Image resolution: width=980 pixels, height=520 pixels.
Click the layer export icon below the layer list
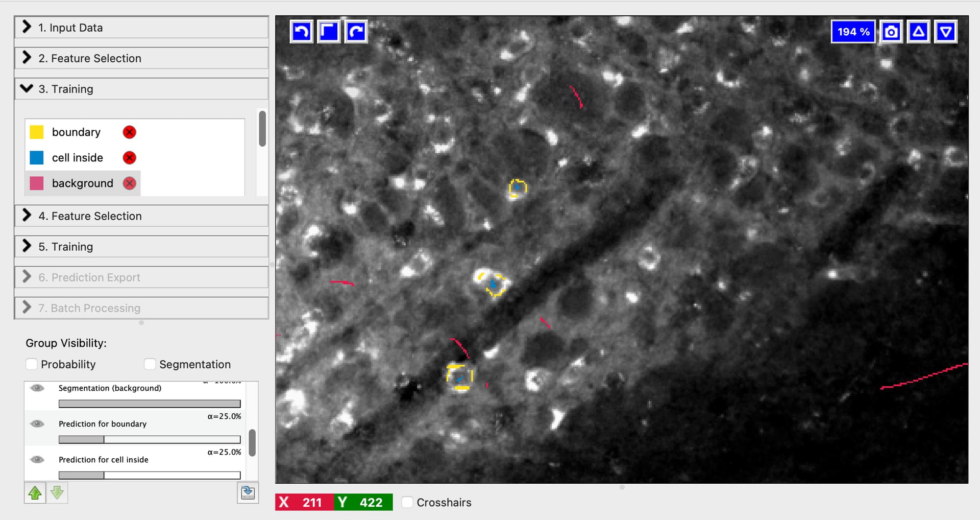tap(248, 493)
